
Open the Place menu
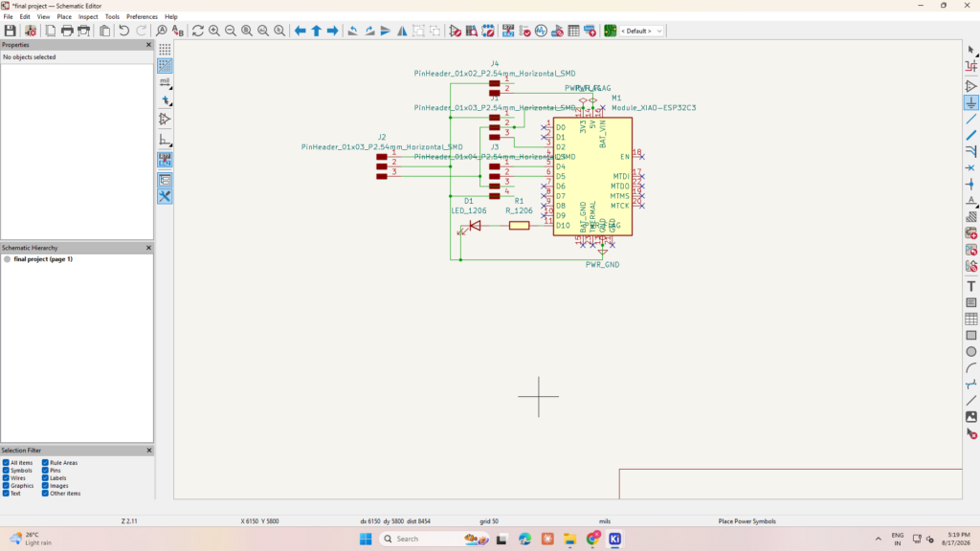(64, 17)
